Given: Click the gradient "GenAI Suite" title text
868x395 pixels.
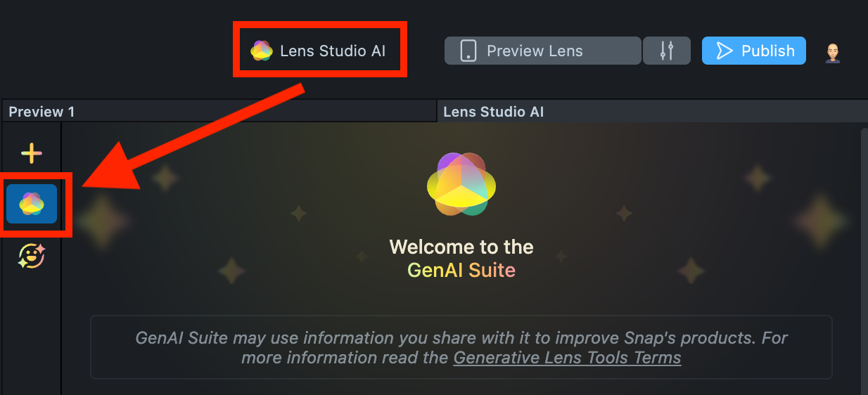Looking at the screenshot, I should coord(461,270).
